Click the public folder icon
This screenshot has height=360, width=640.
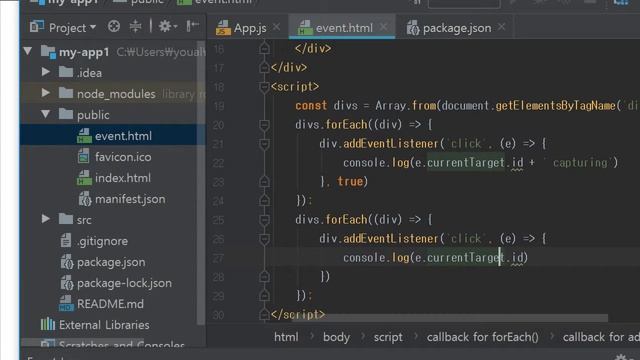pos(66,114)
